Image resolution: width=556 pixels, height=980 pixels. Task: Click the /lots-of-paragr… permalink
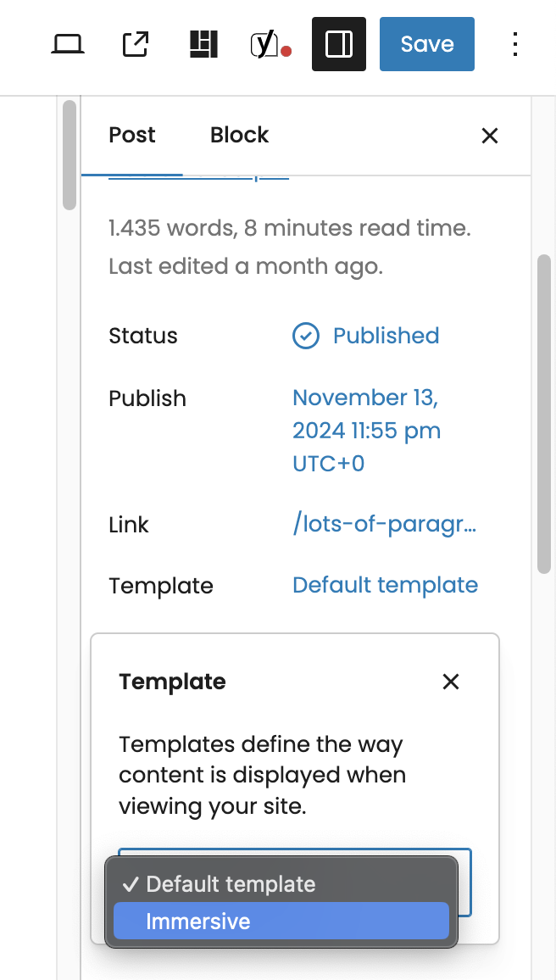[384, 525]
